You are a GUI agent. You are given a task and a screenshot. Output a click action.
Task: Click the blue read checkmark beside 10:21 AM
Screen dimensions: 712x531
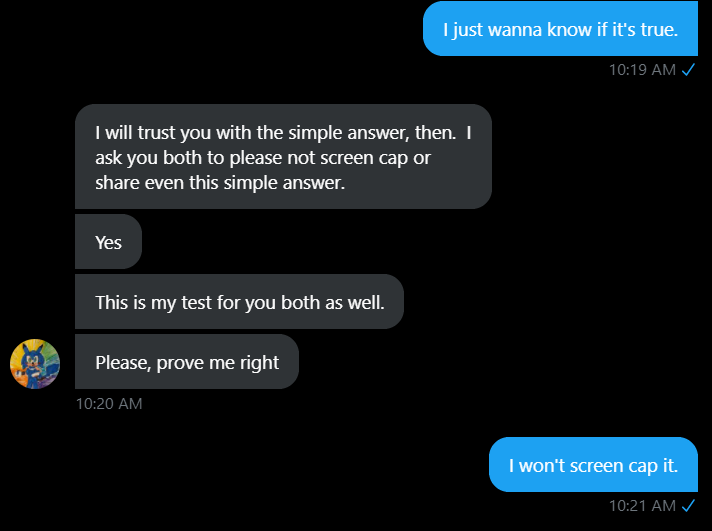[688, 505]
